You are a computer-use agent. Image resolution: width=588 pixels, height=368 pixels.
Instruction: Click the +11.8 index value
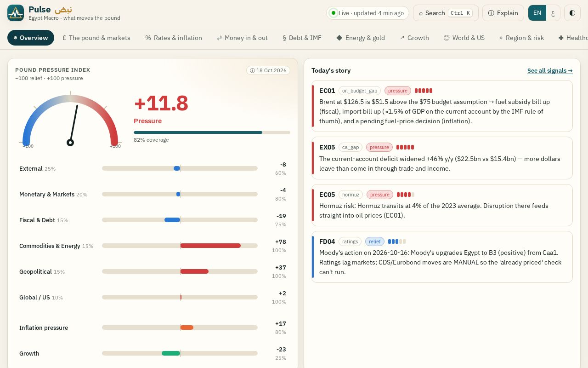(161, 103)
